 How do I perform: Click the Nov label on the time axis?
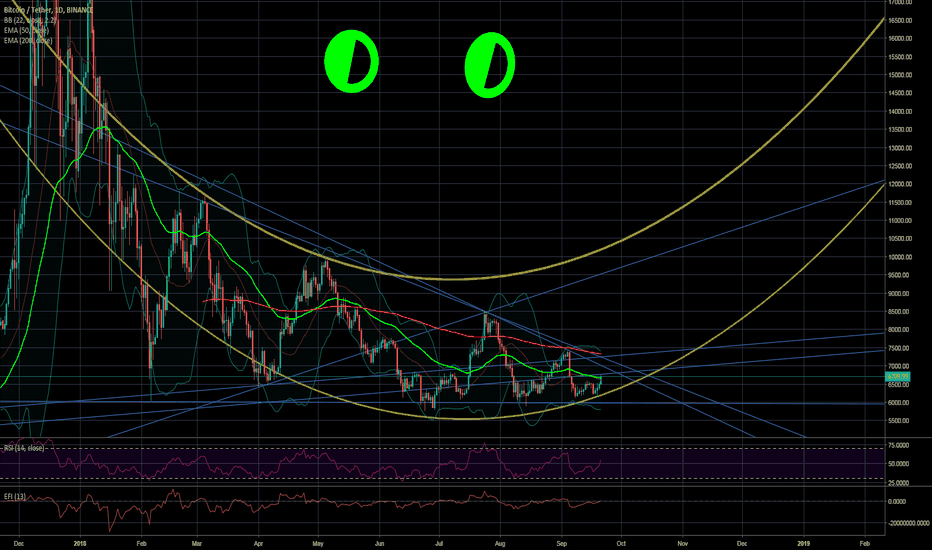coord(682,543)
